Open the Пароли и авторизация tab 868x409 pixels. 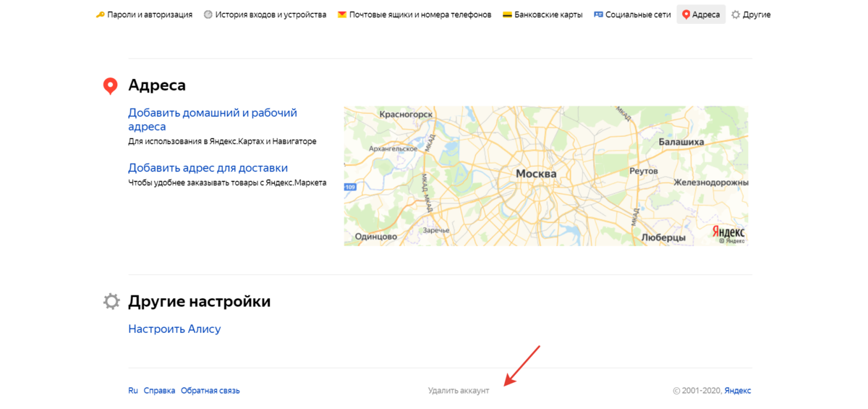(x=150, y=14)
